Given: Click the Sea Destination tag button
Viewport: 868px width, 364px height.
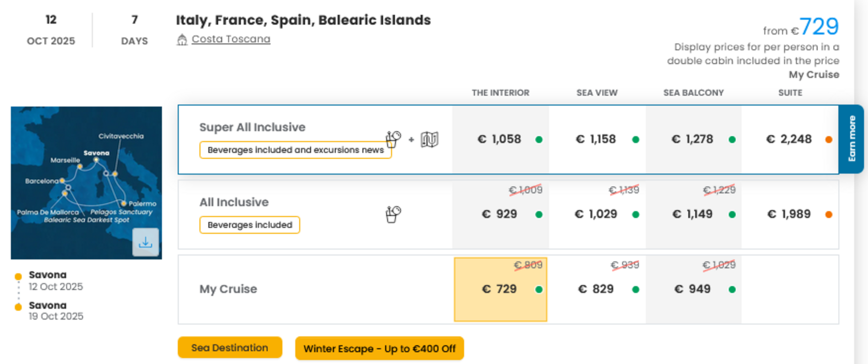Looking at the screenshot, I should pyautogui.click(x=230, y=348).
